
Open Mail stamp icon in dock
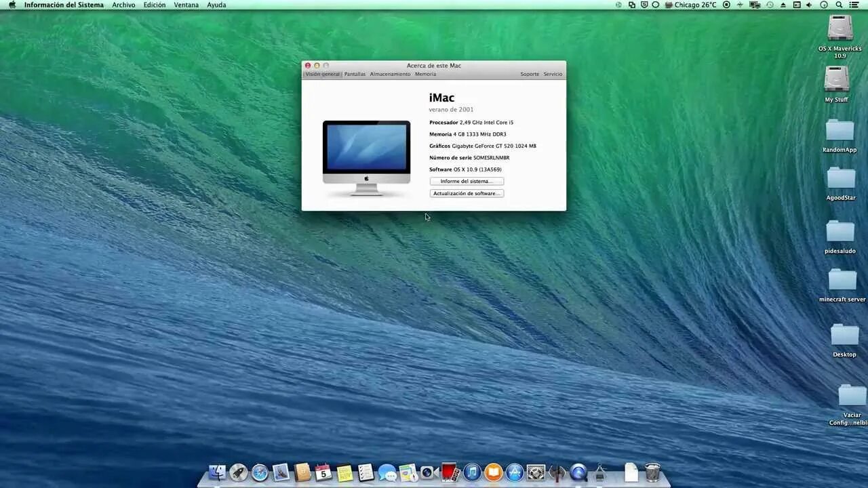pos(281,472)
